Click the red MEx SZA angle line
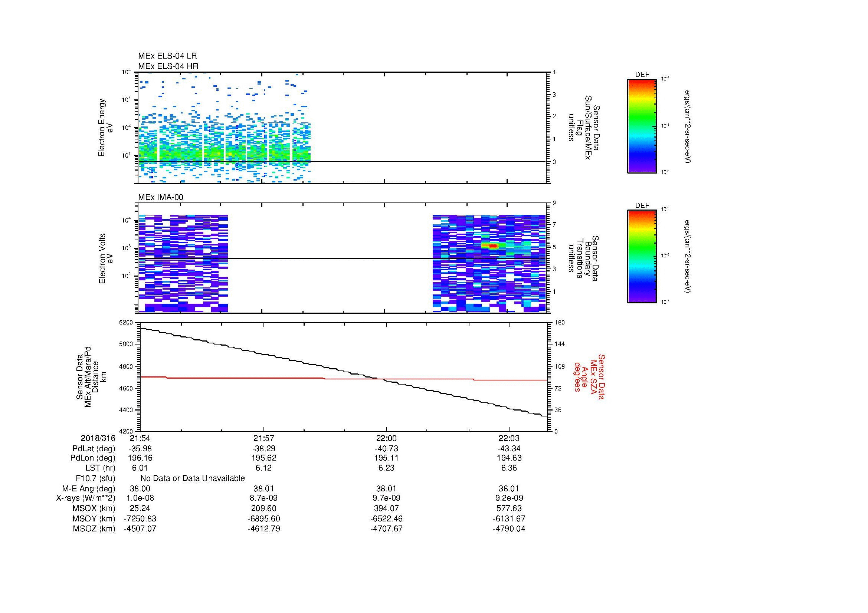 coord(343,379)
